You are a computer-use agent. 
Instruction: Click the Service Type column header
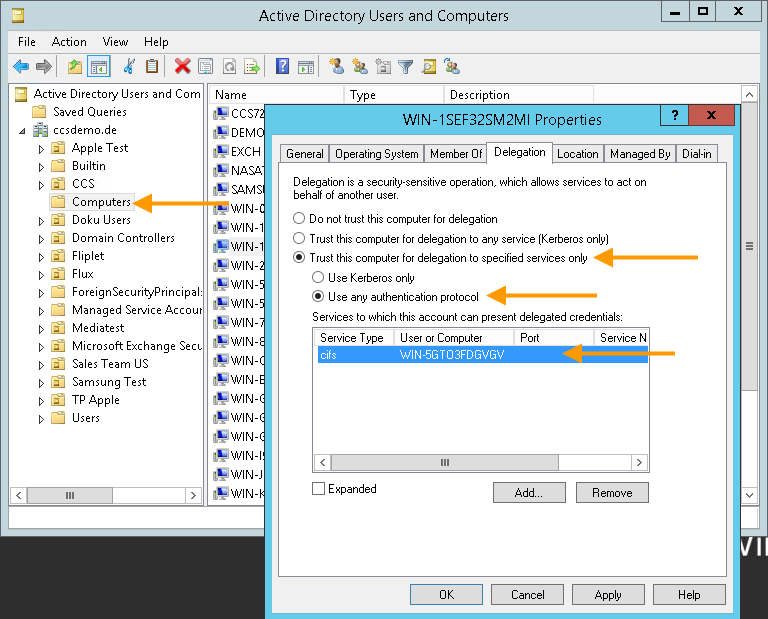point(354,338)
